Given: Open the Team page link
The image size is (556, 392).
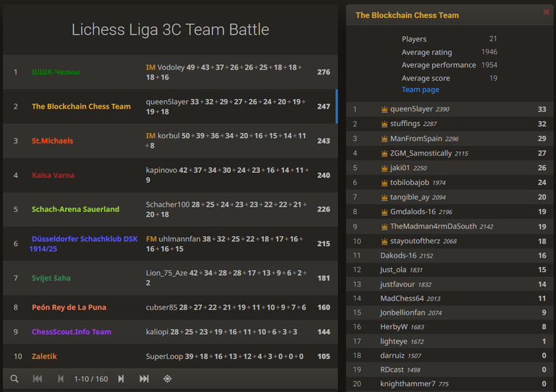Looking at the screenshot, I should tap(420, 90).
